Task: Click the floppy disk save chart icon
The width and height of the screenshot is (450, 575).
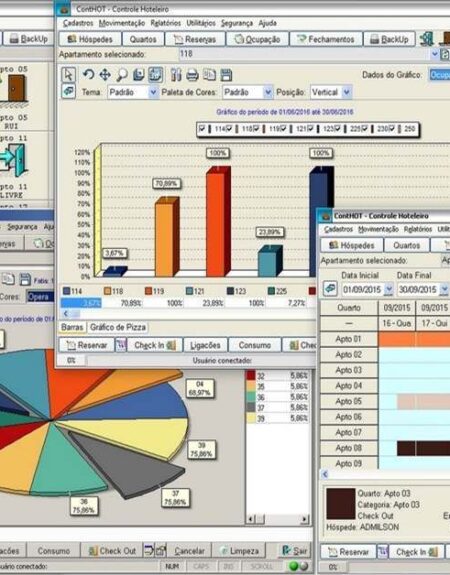Action: [226, 75]
